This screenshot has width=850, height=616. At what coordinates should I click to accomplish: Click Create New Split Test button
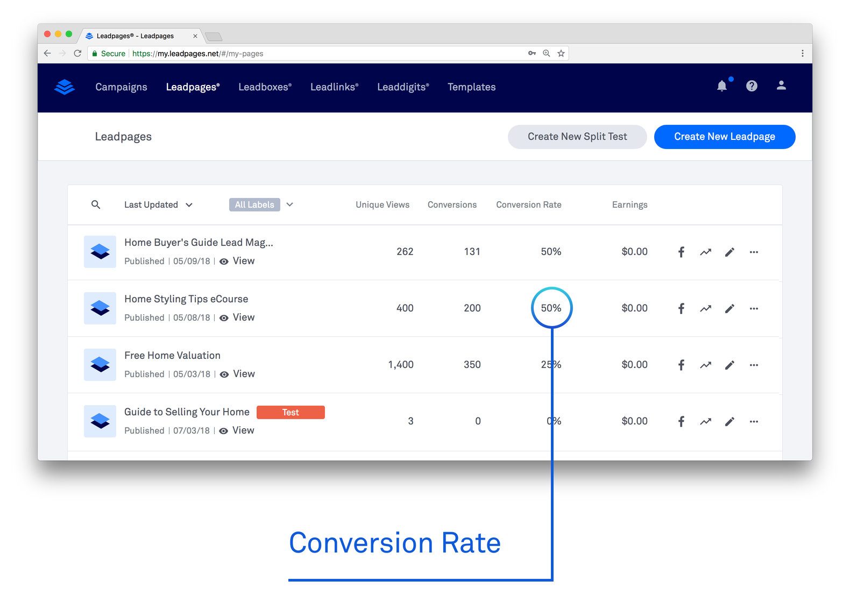click(x=577, y=137)
